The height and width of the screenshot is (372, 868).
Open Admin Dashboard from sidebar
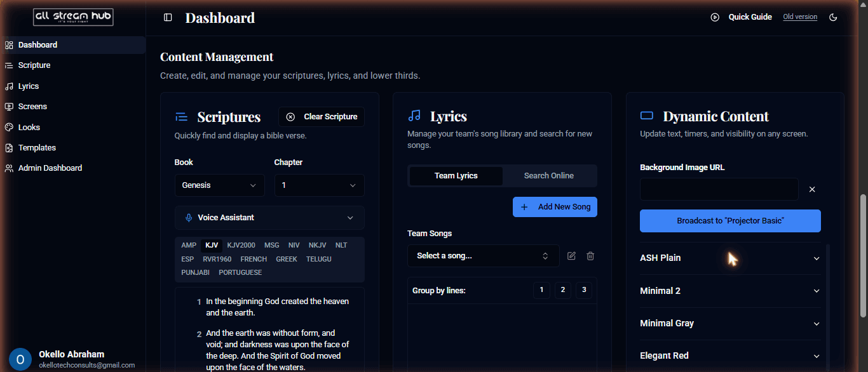click(73, 168)
